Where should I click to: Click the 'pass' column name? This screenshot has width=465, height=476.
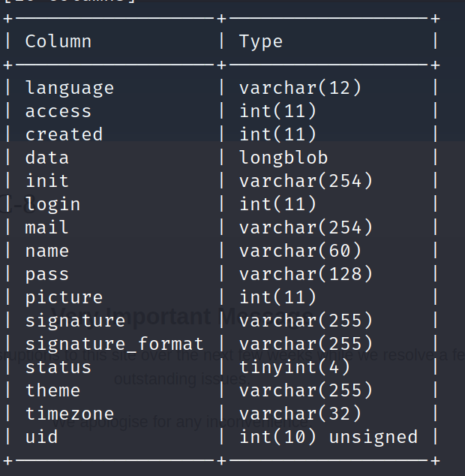[47, 274]
